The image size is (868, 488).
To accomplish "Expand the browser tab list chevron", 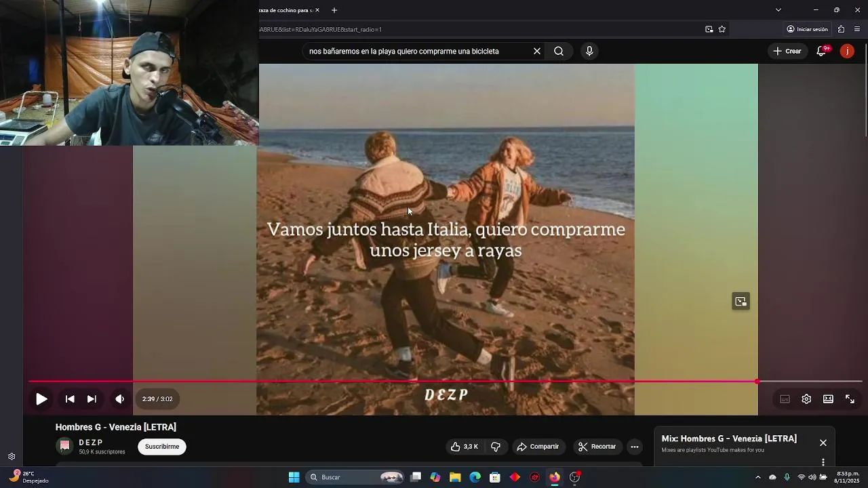I will [x=778, y=10].
